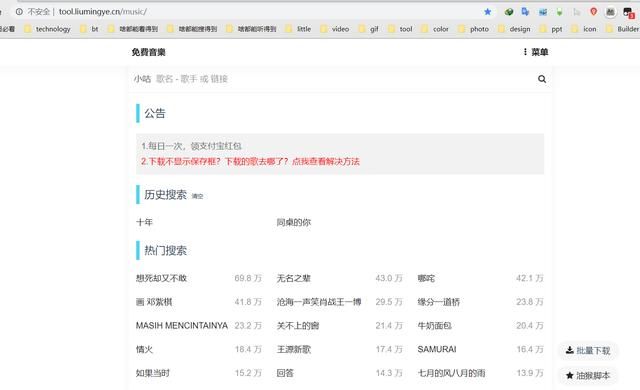Open the 菜单 menu at top right
The height and width of the screenshot is (390, 640).
[536, 52]
